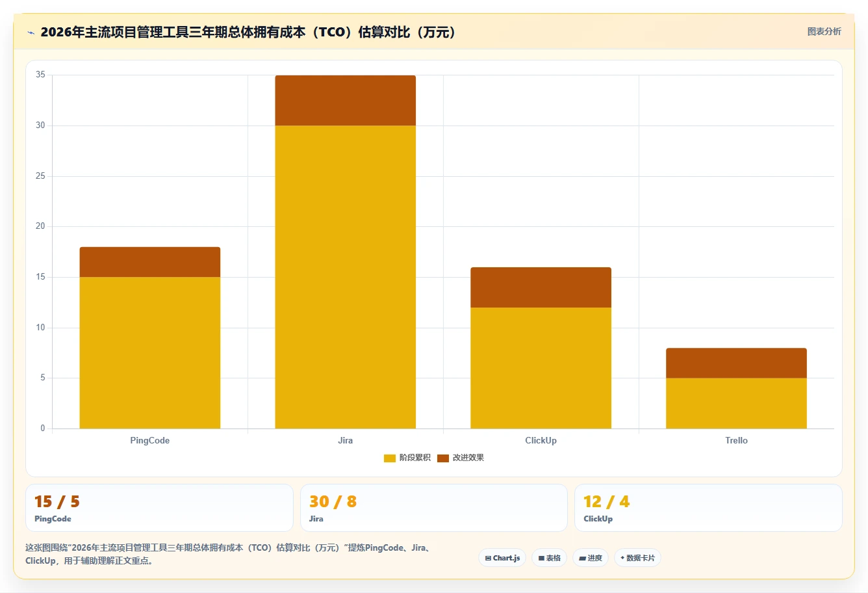
Task: Click the PingCode 15 / 5 data card
Action: click(x=159, y=508)
